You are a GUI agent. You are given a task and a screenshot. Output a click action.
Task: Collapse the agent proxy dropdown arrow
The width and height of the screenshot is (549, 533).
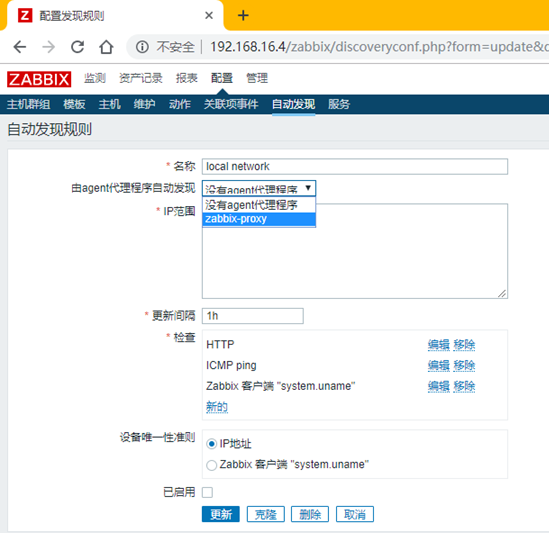click(308, 188)
